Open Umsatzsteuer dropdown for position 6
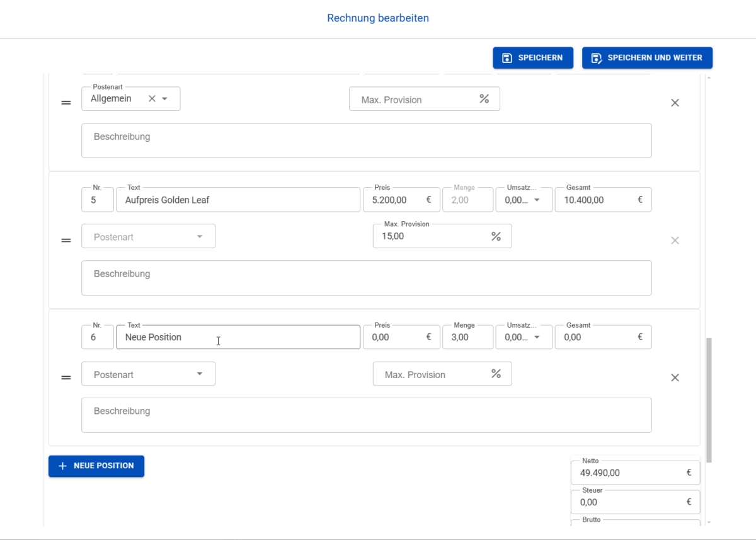The width and height of the screenshot is (756, 540). click(537, 337)
